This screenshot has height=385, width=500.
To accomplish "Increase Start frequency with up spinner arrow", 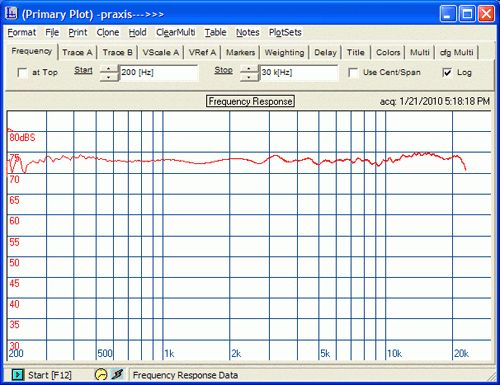I will tap(109, 69).
